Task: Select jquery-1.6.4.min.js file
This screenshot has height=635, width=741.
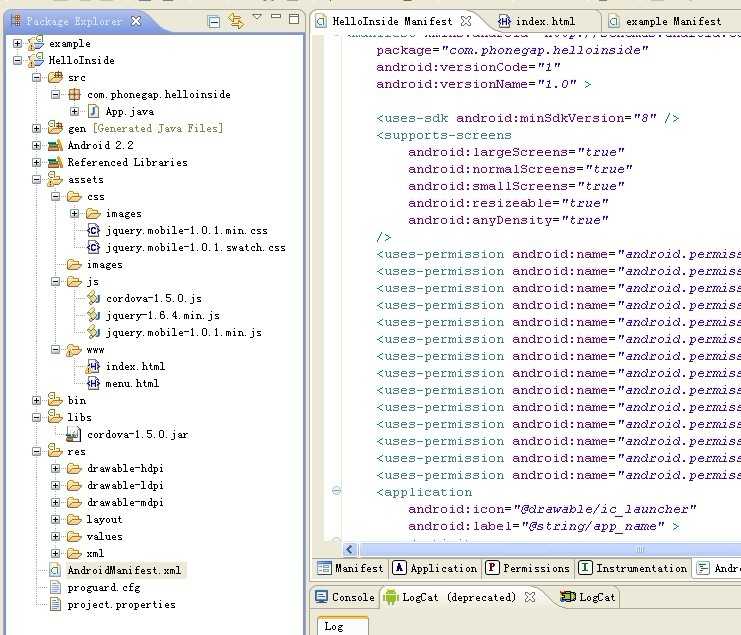Action: [x=163, y=316]
